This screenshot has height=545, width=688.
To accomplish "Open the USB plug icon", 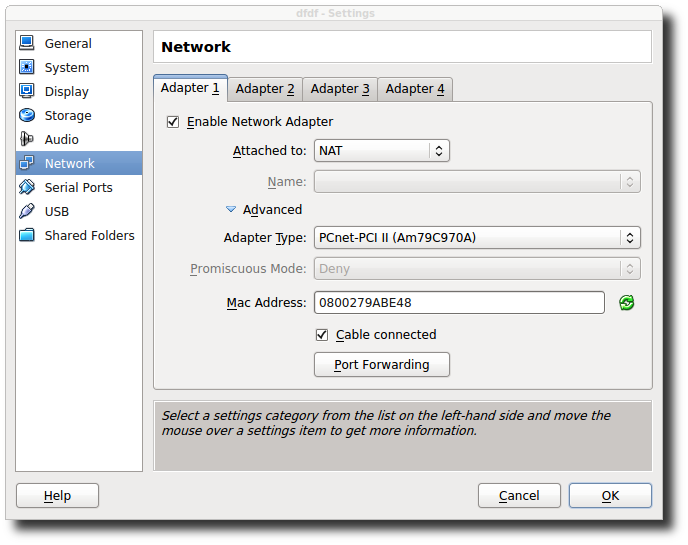I will (x=27, y=211).
